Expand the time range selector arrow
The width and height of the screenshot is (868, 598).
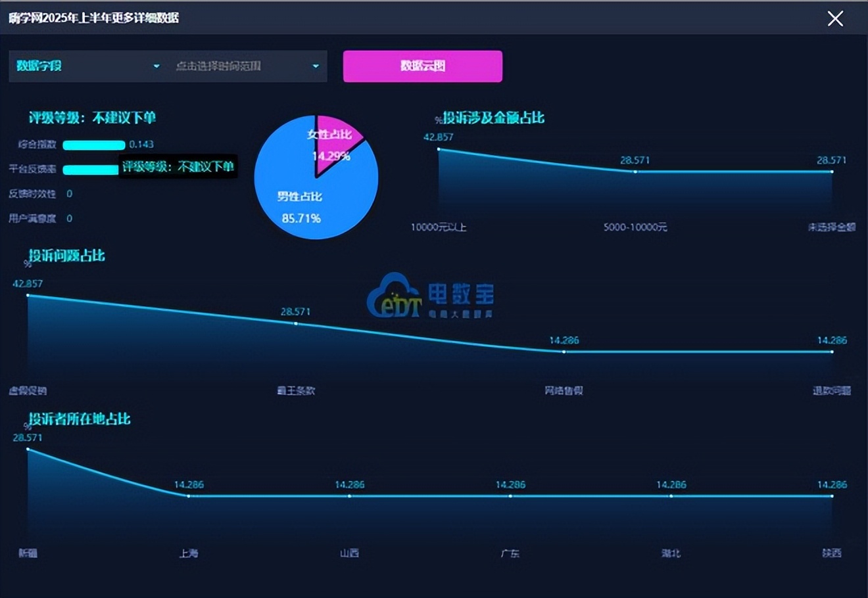(316, 66)
